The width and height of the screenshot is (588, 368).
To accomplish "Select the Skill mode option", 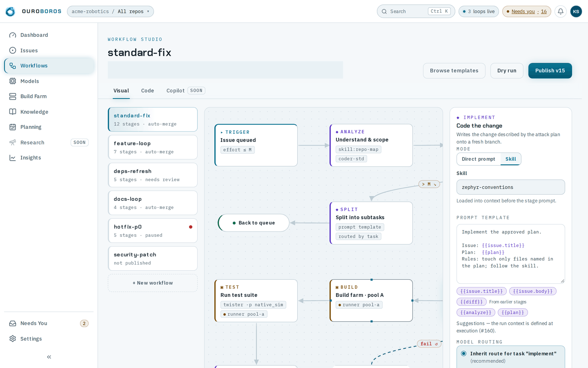I will point(511,159).
